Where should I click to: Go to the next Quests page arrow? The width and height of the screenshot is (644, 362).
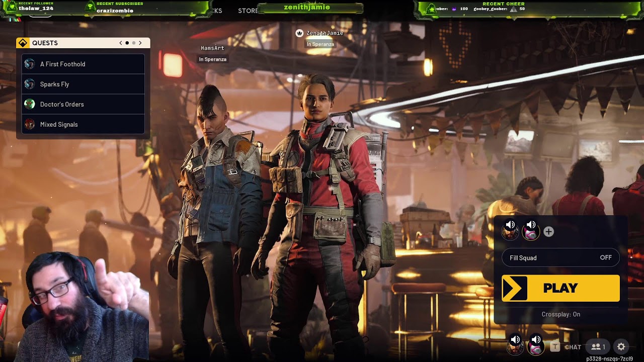tap(140, 43)
